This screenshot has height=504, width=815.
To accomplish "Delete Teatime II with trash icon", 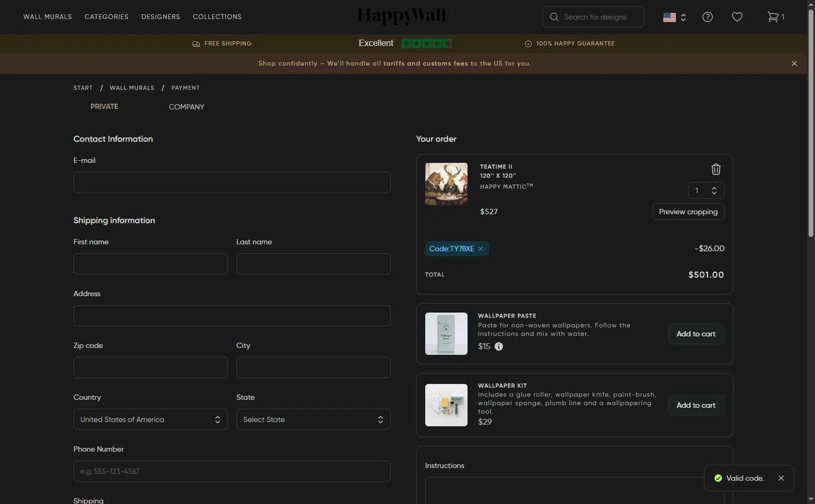I will coord(716,169).
